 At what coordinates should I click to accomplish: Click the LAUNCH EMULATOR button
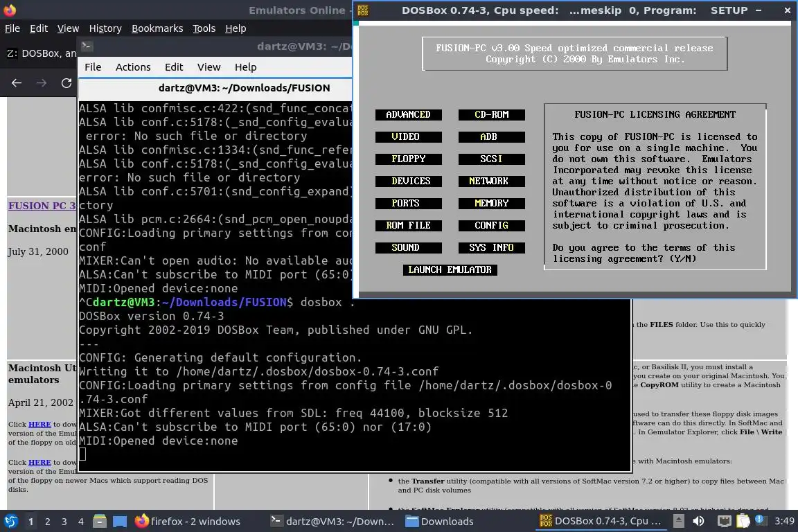(x=450, y=270)
